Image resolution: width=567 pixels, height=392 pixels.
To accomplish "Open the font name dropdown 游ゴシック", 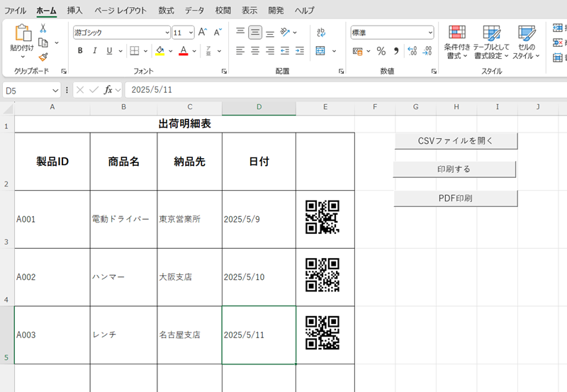I will click(167, 33).
